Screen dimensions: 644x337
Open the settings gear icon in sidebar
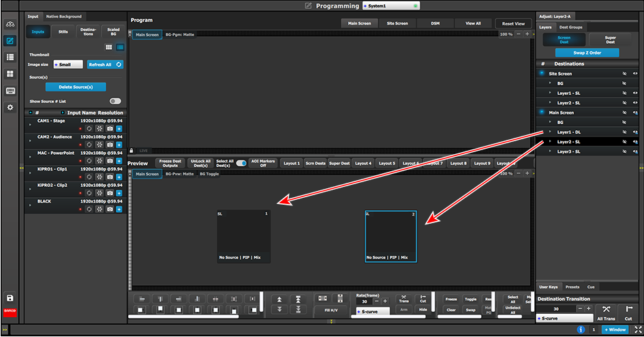tap(10, 107)
